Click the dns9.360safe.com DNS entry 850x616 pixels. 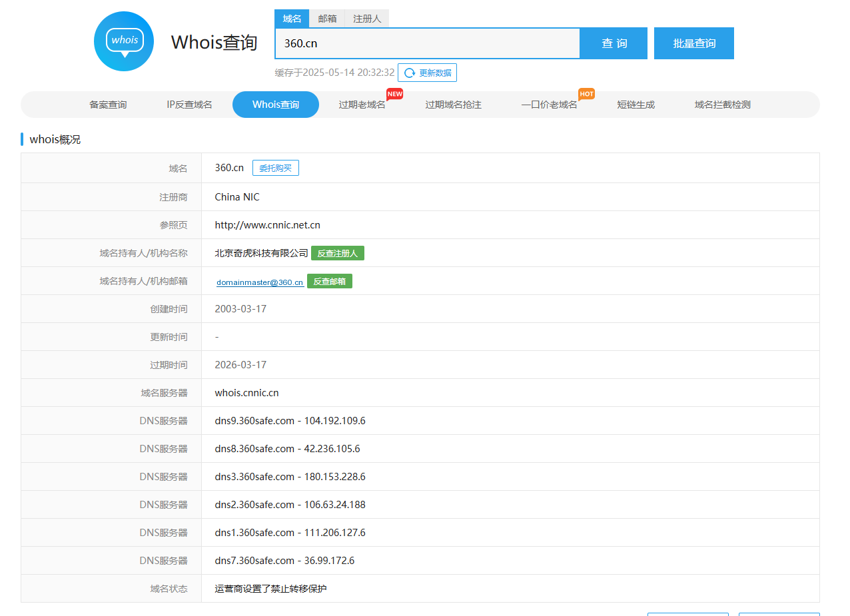pos(290,421)
